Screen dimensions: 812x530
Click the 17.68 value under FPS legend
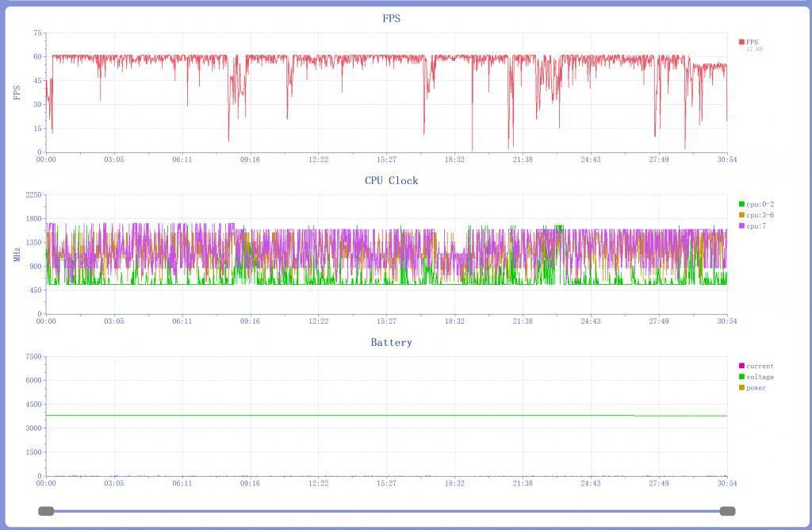[x=754, y=50]
